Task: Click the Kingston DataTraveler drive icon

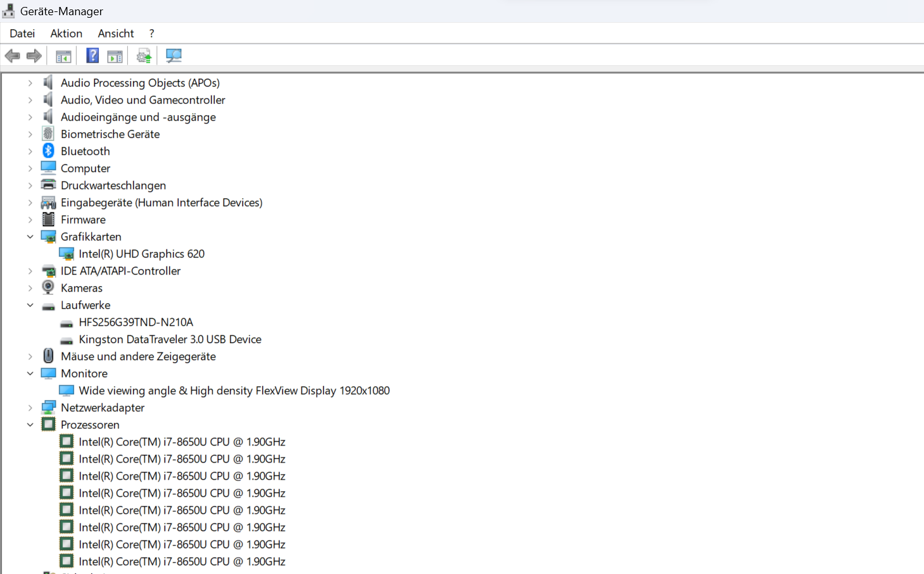Action: point(66,340)
